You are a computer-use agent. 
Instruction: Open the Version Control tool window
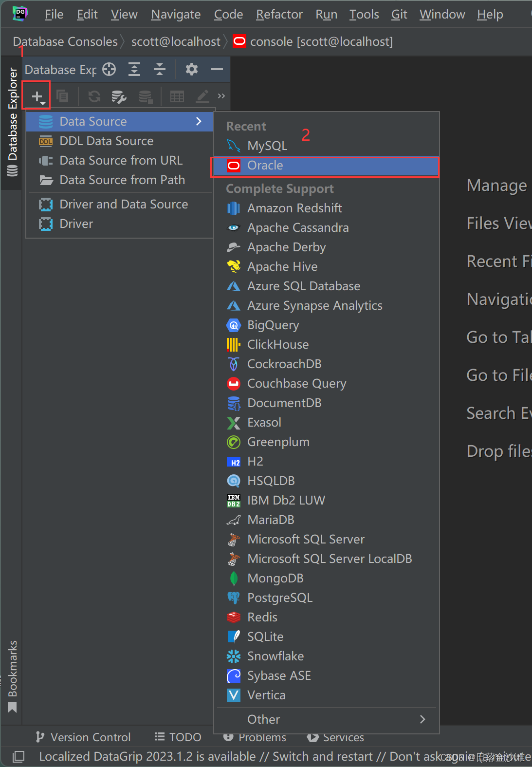83,737
